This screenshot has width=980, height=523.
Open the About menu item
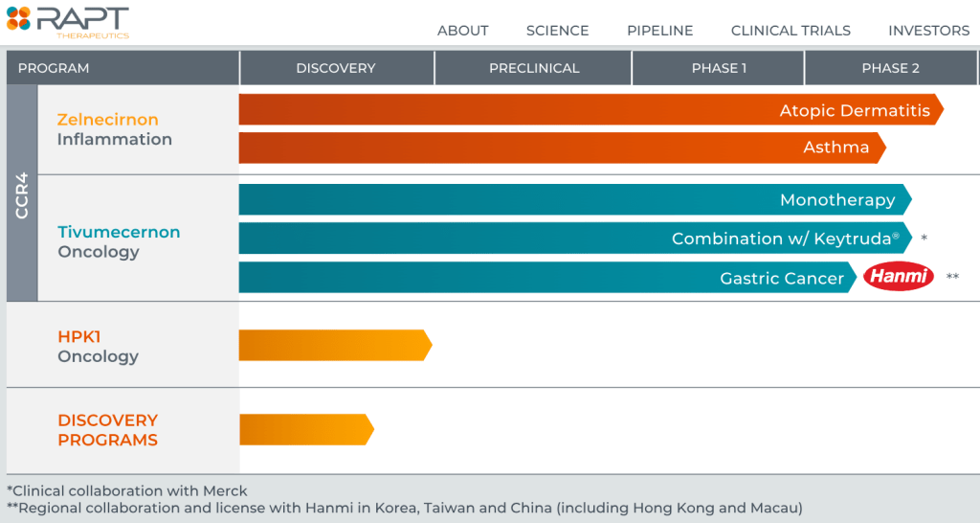(x=462, y=31)
